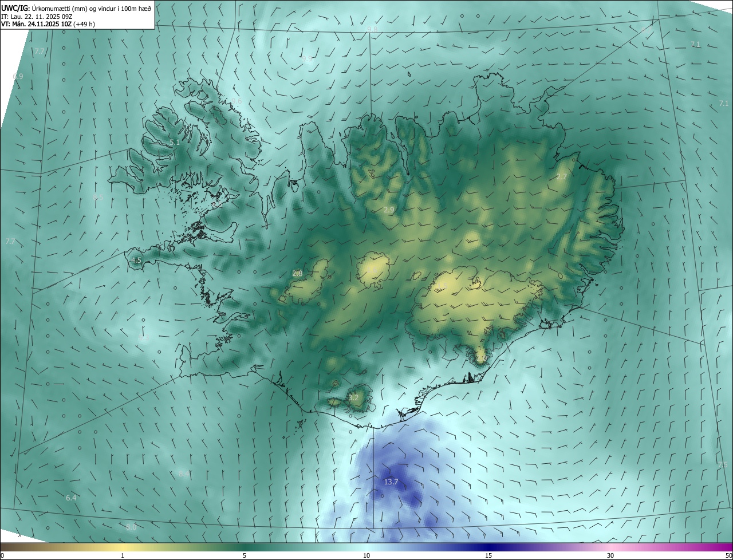This screenshot has width=733, height=560.
Task: Click the 8.5 value west of Breiðafjörður
Action: click(x=98, y=197)
